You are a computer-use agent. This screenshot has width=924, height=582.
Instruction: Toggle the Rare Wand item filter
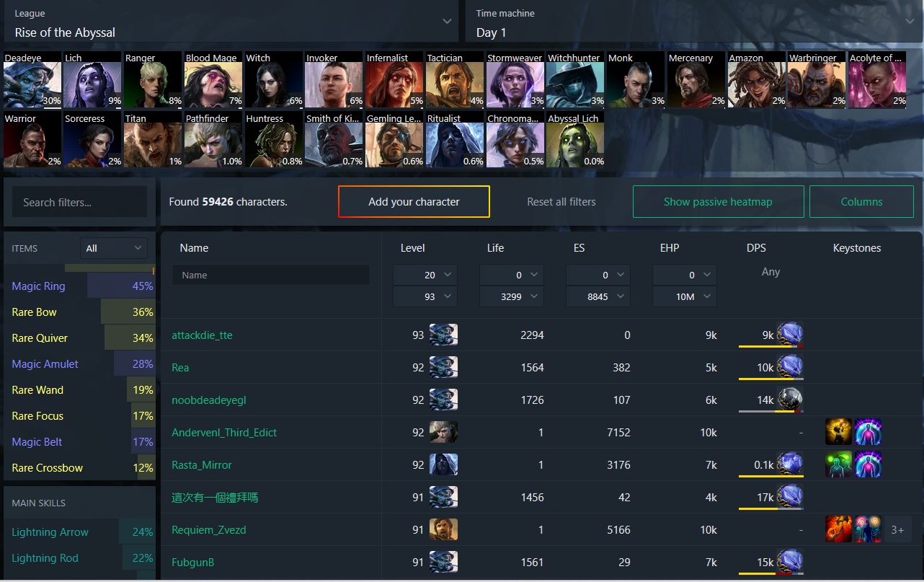(x=79, y=390)
